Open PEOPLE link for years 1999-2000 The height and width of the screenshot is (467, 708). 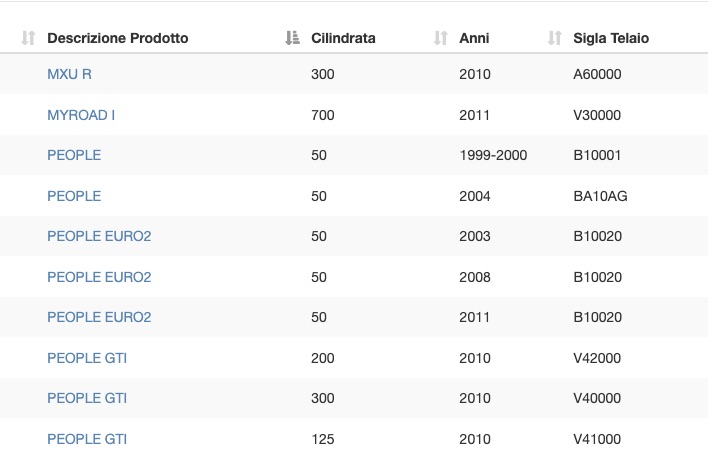click(74, 155)
